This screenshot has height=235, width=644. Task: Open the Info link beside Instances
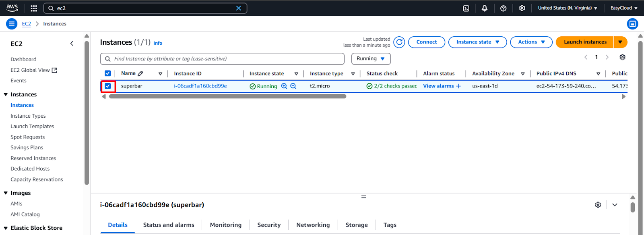tap(158, 43)
